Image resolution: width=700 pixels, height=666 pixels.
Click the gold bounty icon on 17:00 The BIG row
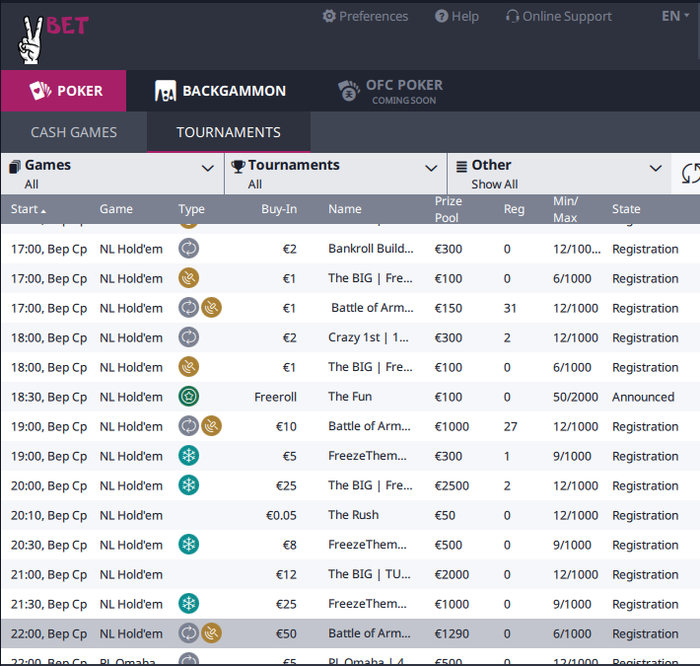[x=189, y=278]
